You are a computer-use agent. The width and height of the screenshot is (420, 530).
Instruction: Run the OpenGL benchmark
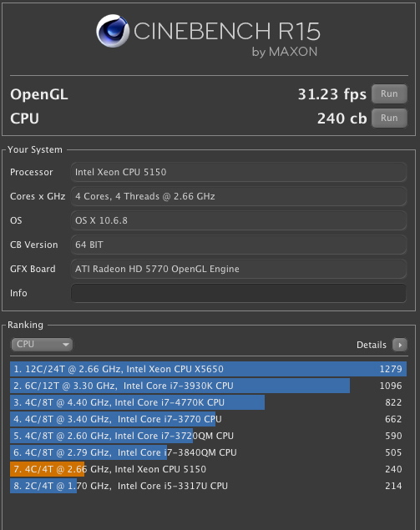[x=389, y=93]
